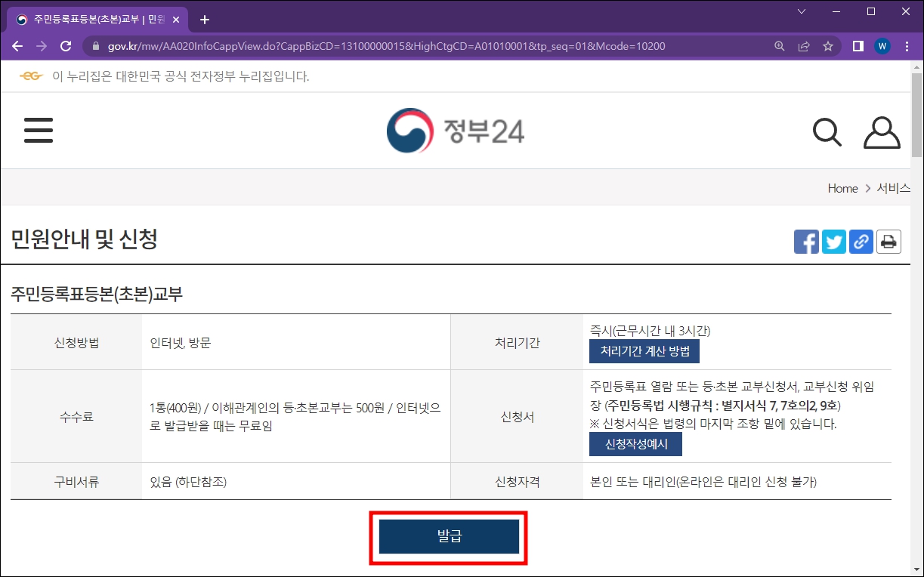Bookmark the page with the star icon
924x577 pixels.
(x=829, y=45)
